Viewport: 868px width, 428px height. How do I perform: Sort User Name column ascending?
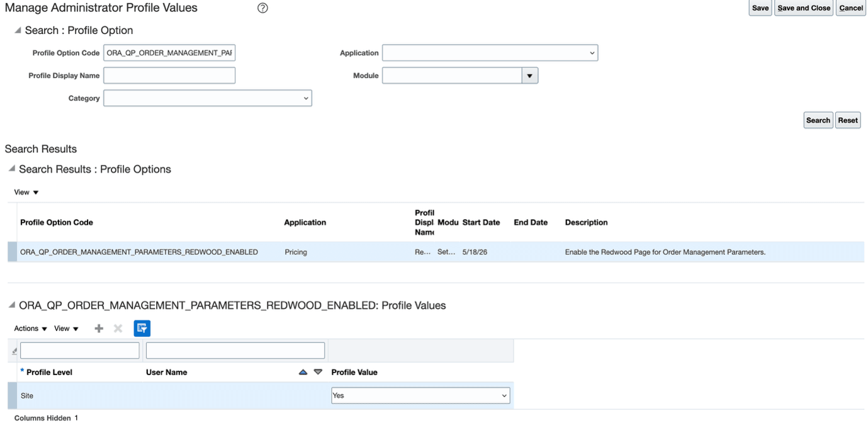tap(303, 372)
